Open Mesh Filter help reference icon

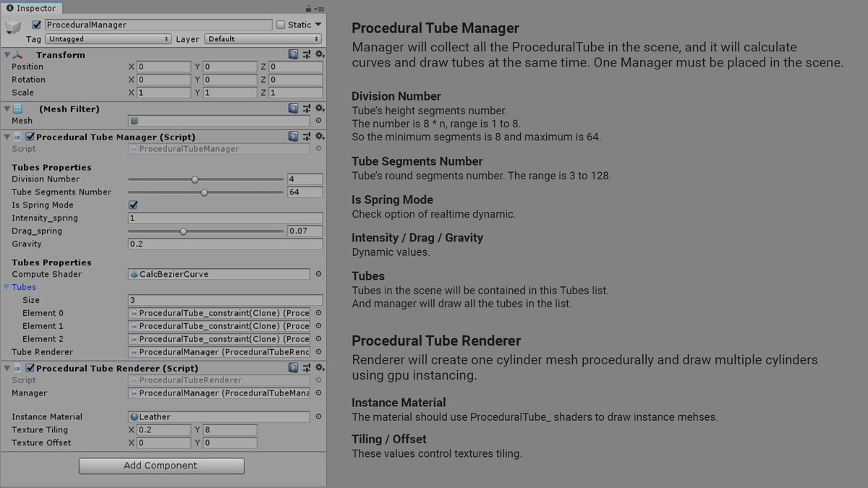[293, 108]
